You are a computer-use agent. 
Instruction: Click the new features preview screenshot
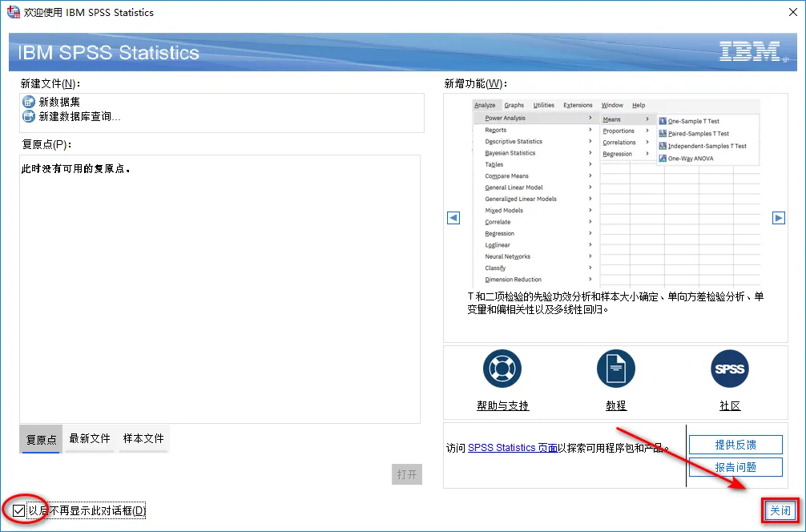point(616,193)
